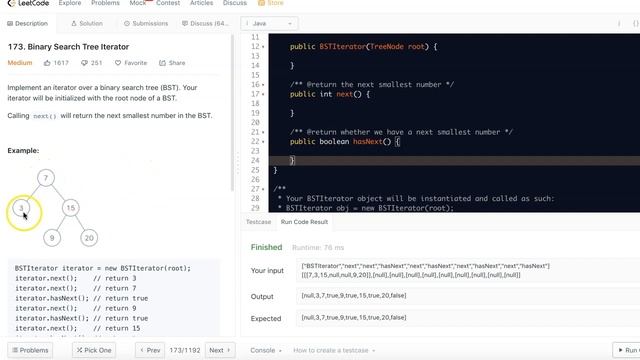Collapse code fold arrow on line 21
Image resolution: width=640 pixels, height=360 pixels.
pos(263,132)
